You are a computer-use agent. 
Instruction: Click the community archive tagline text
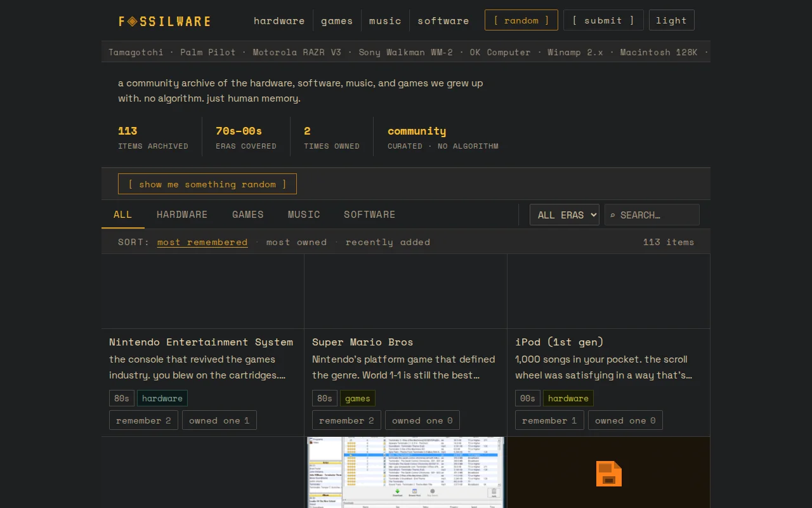300,91
